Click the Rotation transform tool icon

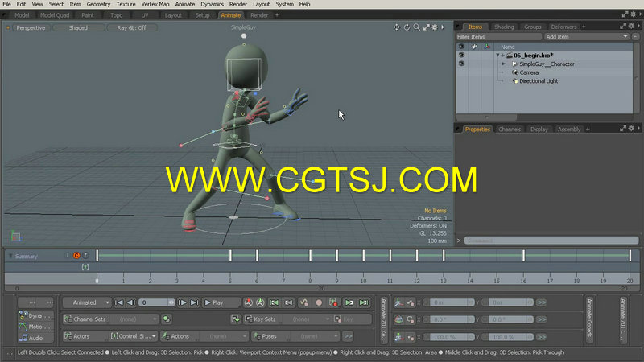[x=398, y=319]
